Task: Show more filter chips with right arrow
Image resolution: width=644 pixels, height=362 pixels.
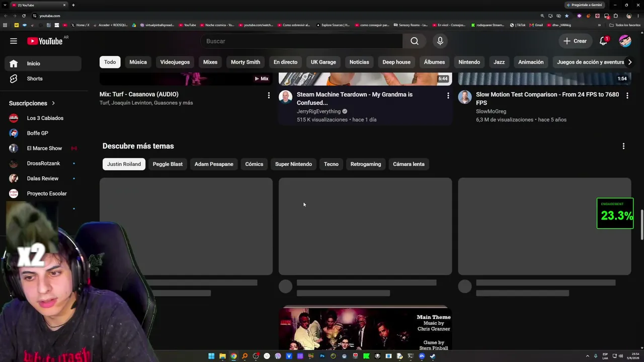Action: coord(629,62)
